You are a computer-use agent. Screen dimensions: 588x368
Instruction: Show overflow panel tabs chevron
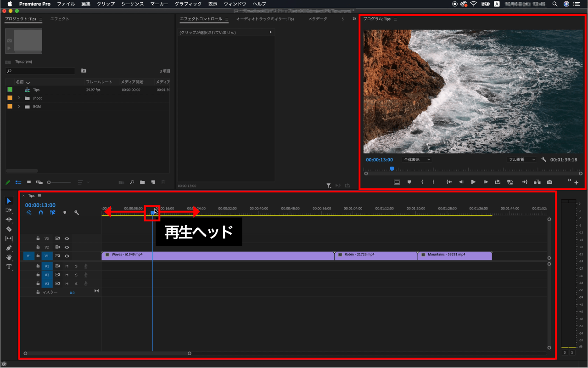354,19
